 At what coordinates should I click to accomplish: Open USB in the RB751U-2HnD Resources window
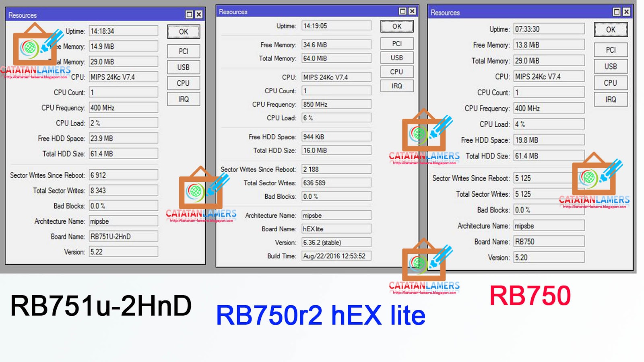pyautogui.click(x=184, y=67)
